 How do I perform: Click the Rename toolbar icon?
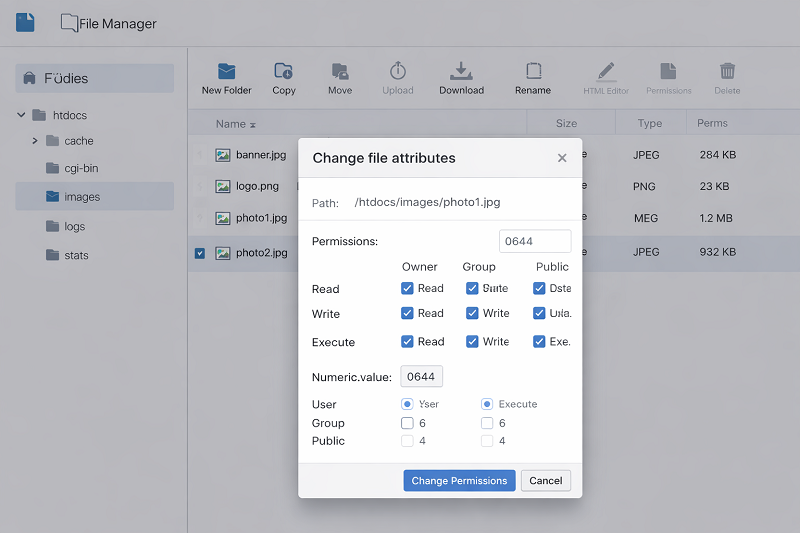(x=534, y=71)
